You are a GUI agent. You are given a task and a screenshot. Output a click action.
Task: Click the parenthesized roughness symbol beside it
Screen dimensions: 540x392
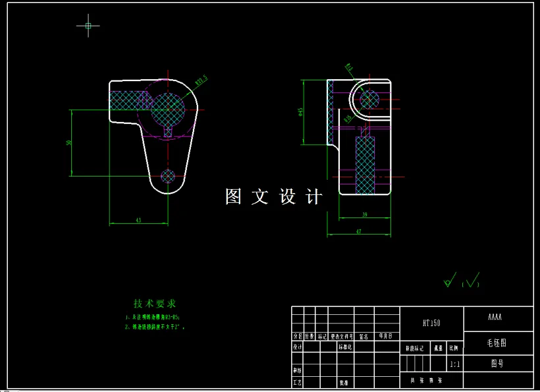(471, 283)
